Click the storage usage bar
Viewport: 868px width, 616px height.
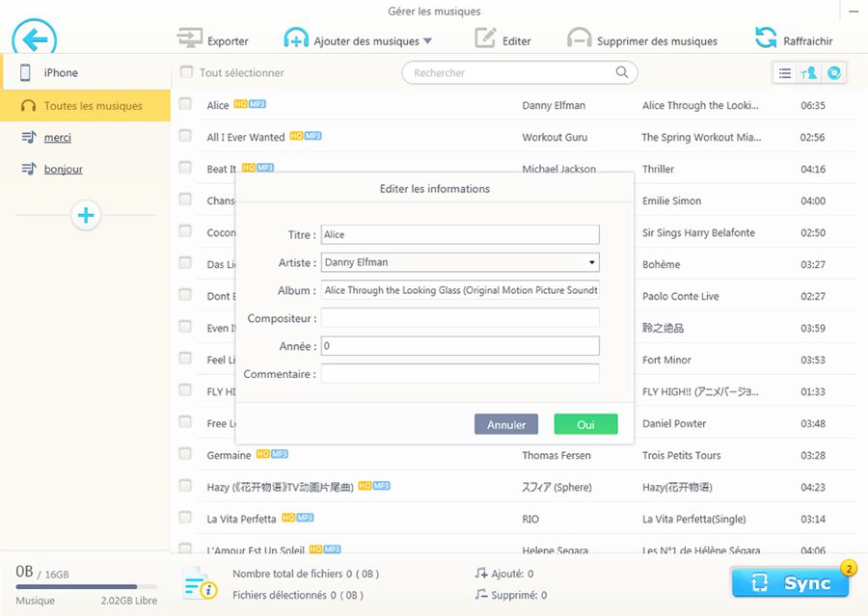pyautogui.click(x=86, y=586)
